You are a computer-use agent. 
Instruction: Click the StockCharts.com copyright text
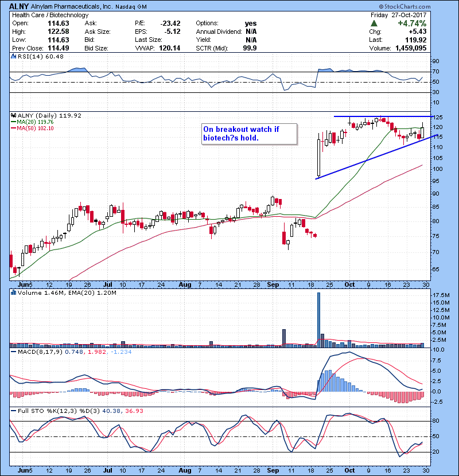404,6
